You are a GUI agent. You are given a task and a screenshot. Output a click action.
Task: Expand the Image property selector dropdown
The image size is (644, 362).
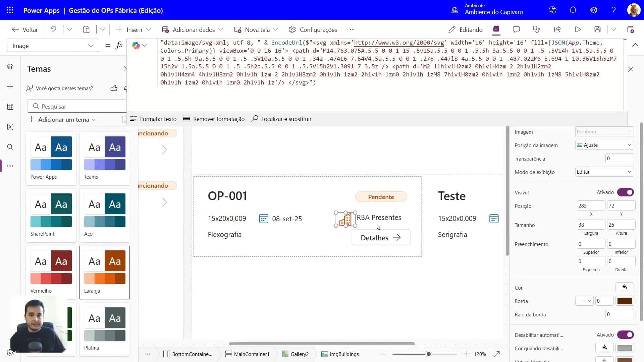click(x=90, y=46)
